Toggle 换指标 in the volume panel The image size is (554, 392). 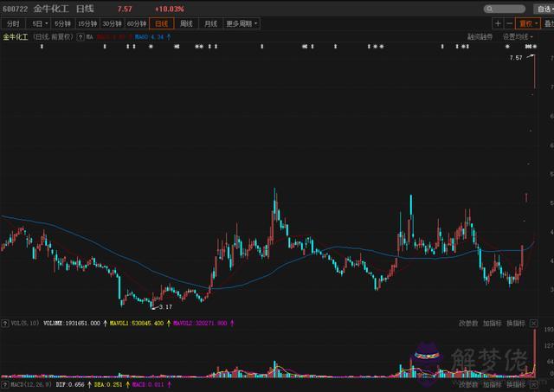(x=517, y=323)
